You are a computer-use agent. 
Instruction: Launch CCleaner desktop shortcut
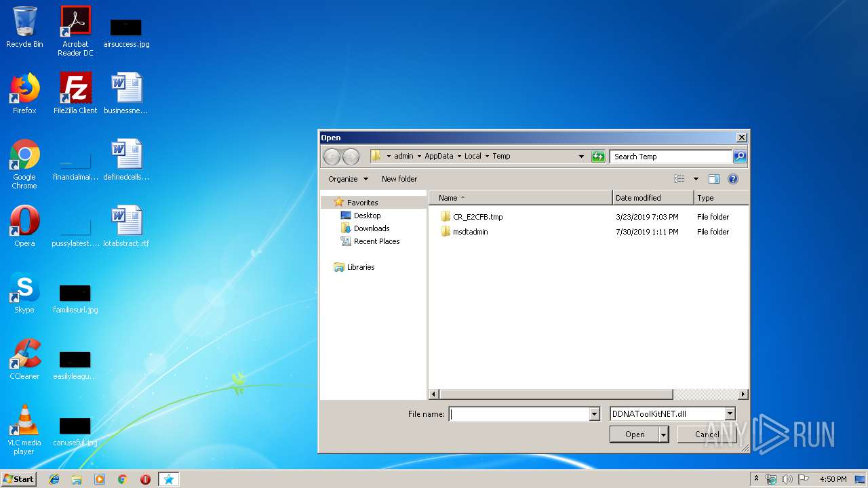coord(24,359)
